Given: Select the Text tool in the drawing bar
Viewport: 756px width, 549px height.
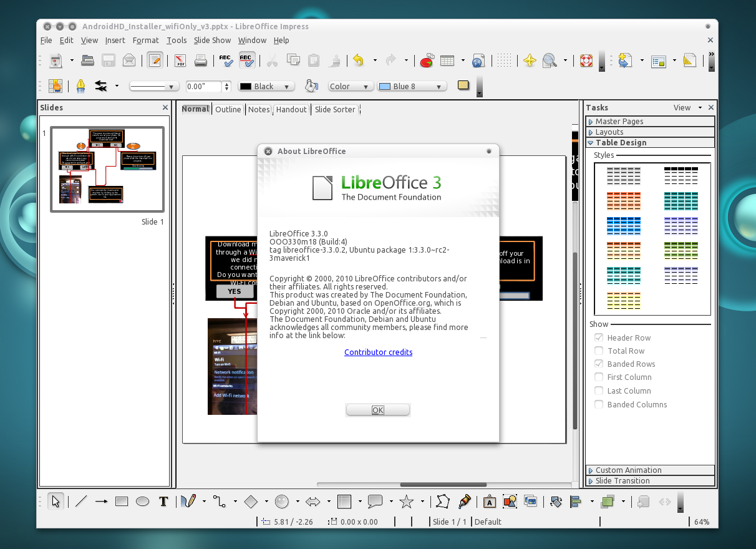Looking at the screenshot, I should [x=163, y=501].
